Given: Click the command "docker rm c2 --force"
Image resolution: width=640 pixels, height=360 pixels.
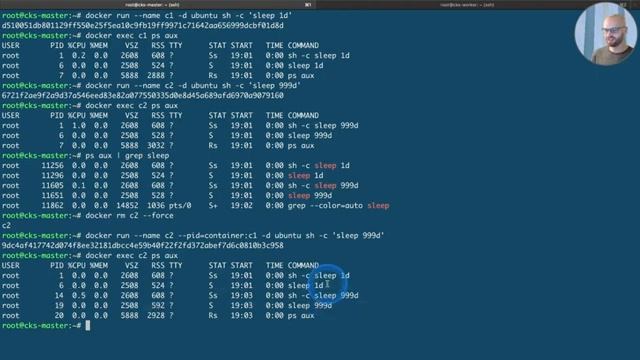Looking at the screenshot, I should (x=129, y=216).
